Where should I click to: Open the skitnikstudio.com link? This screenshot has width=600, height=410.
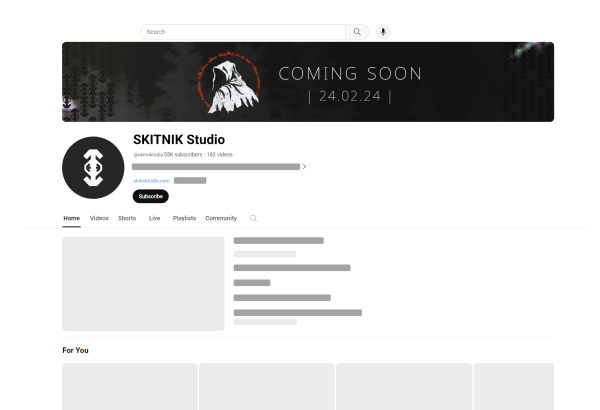tap(151, 181)
